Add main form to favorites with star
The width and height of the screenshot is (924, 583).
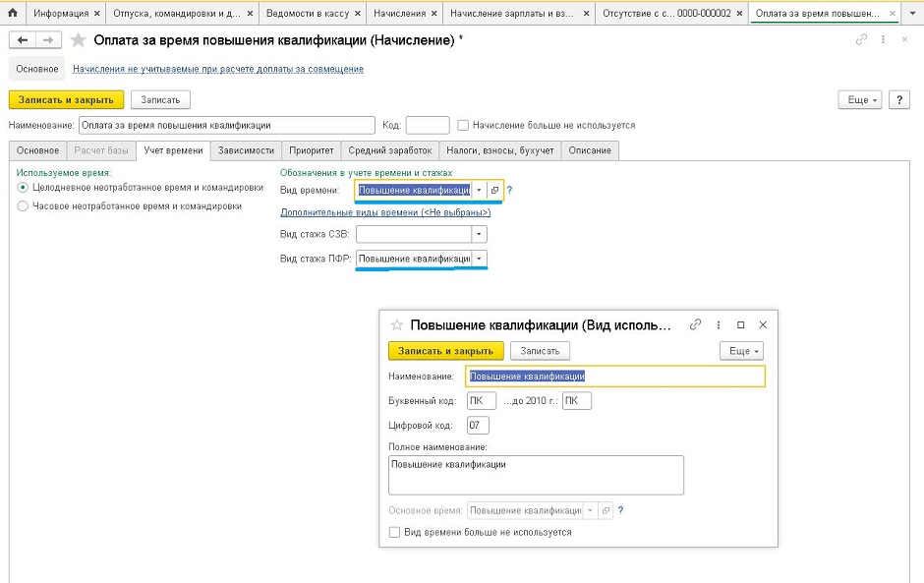pyautogui.click(x=79, y=40)
